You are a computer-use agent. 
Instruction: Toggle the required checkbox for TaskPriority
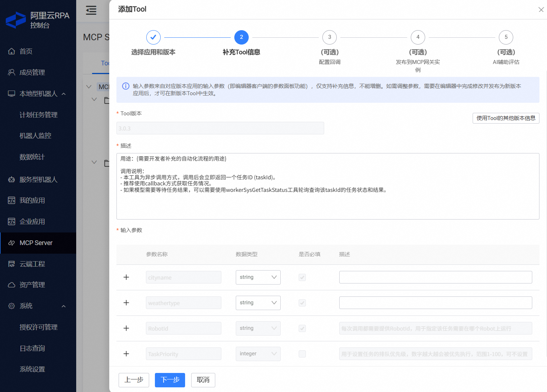click(x=302, y=354)
